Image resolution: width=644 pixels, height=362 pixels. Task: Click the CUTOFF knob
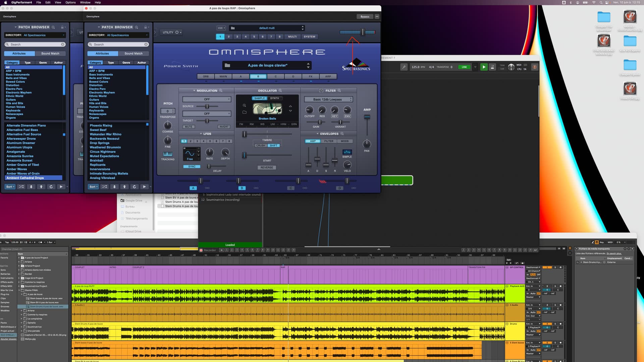[309, 110]
